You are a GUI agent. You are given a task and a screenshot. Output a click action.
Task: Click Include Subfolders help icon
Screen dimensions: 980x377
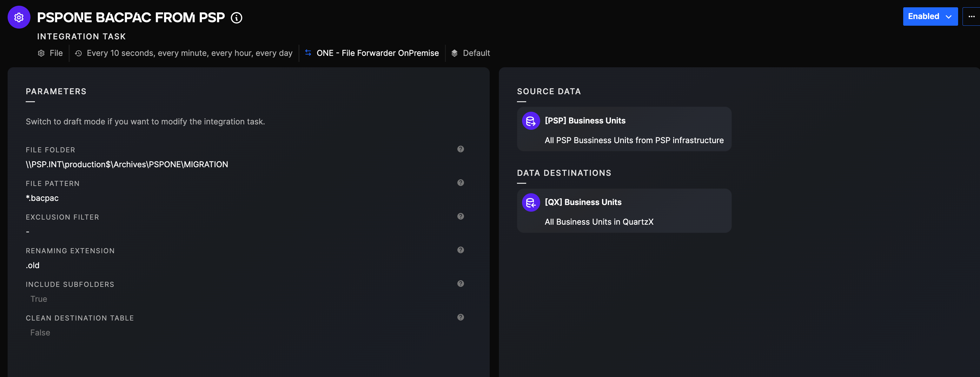coord(460,283)
